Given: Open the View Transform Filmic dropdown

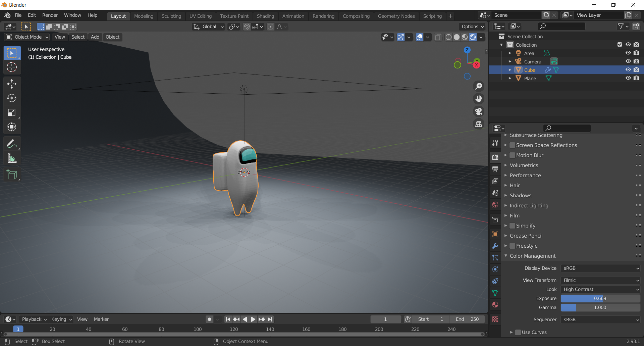Looking at the screenshot, I should [x=600, y=280].
